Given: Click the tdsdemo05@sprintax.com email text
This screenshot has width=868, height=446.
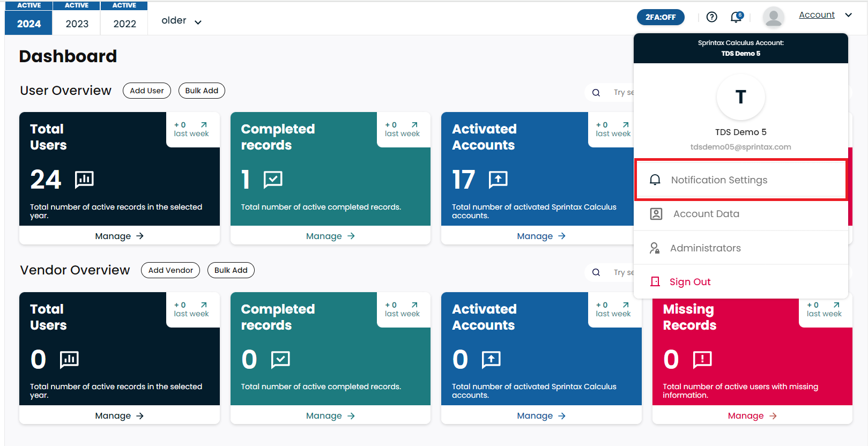Looking at the screenshot, I should pyautogui.click(x=740, y=147).
